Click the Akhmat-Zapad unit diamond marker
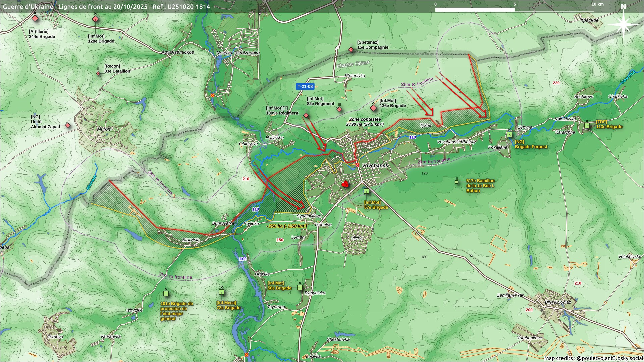The image size is (644, 362). coord(68,125)
